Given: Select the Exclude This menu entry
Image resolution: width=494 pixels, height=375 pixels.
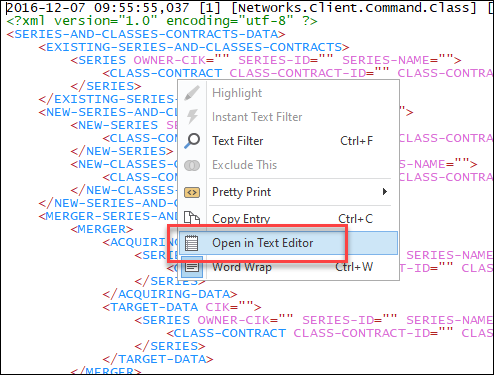Looking at the screenshot, I should pos(288,165).
